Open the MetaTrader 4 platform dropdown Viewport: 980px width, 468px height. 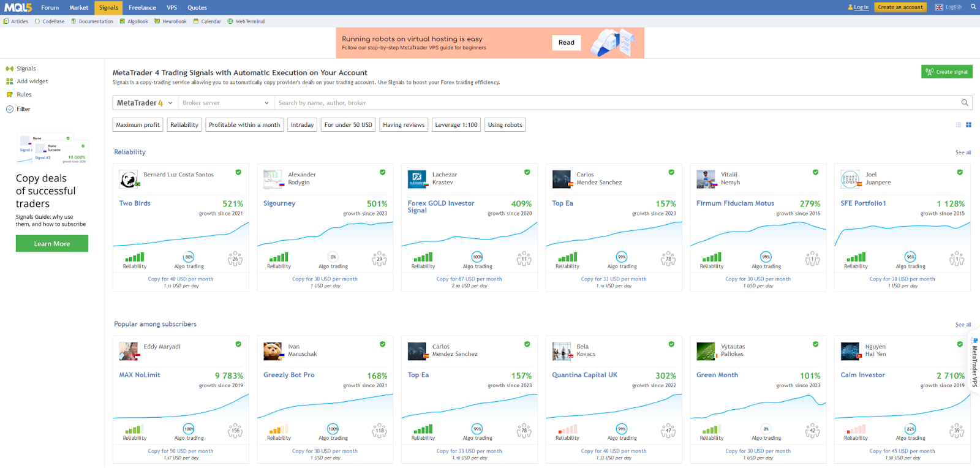click(145, 103)
